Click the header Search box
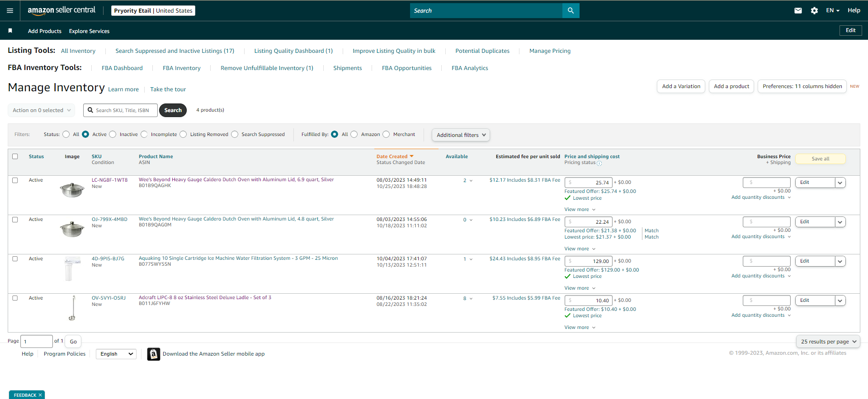Screen dimensions: 868x399 click(486, 10)
